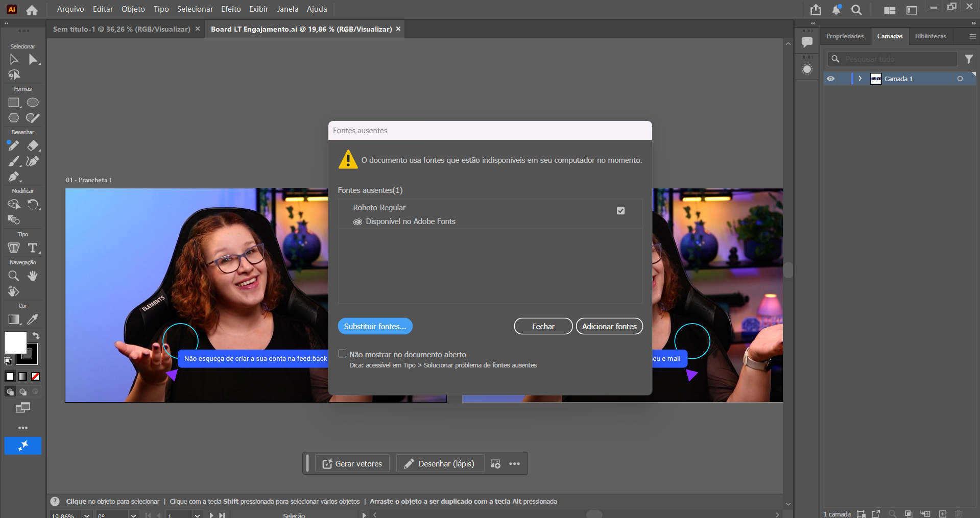The height and width of the screenshot is (518, 980).
Task: Hide Camada 1 with eye icon
Action: (x=831, y=79)
